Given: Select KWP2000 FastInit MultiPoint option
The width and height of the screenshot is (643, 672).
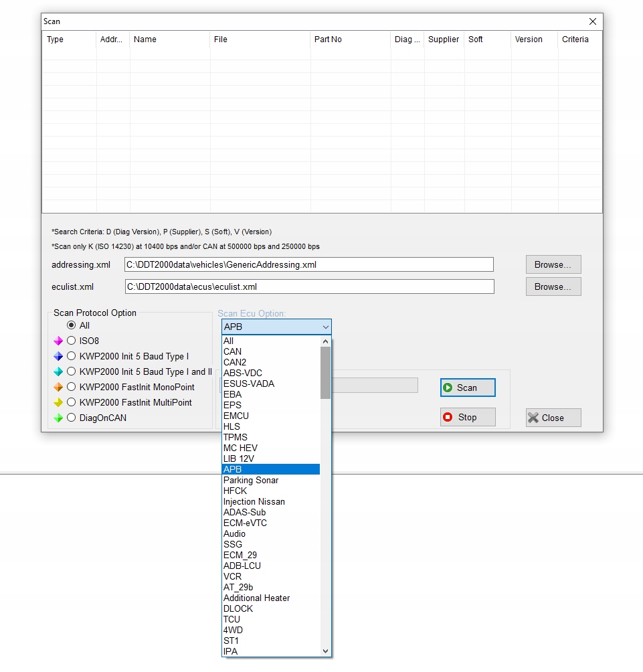Looking at the screenshot, I should tap(71, 402).
